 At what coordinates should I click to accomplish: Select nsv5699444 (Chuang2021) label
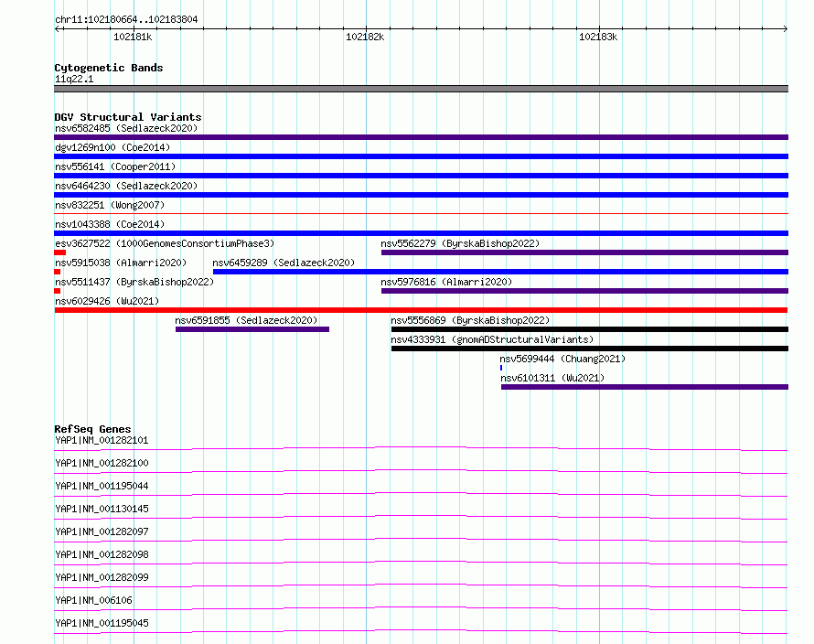[562, 359]
